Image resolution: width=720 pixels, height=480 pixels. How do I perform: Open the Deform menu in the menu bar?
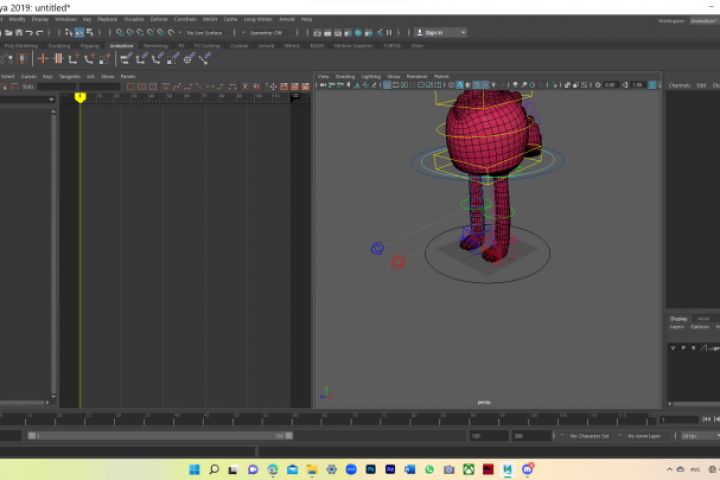(159, 19)
